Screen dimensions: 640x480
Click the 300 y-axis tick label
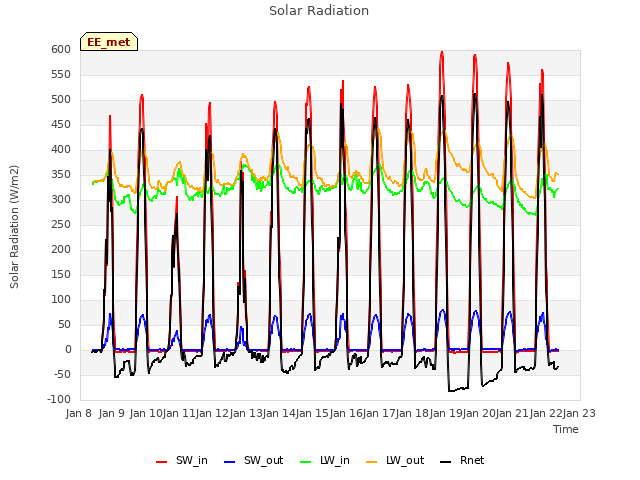coord(61,200)
